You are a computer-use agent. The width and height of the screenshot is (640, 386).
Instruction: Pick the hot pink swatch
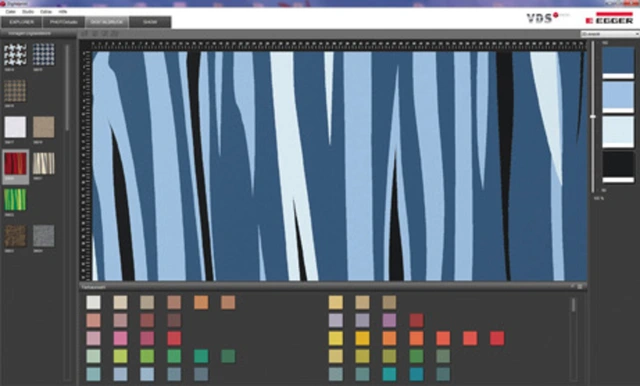point(120,338)
